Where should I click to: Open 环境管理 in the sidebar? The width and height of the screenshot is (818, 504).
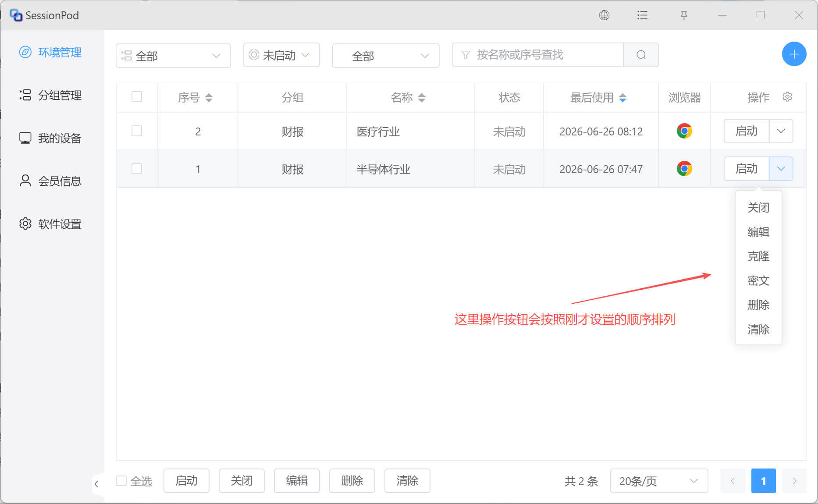(50, 52)
